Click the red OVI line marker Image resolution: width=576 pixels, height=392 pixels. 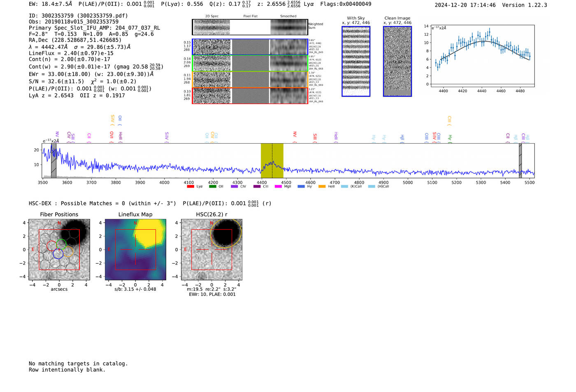[x=111, y=137]
